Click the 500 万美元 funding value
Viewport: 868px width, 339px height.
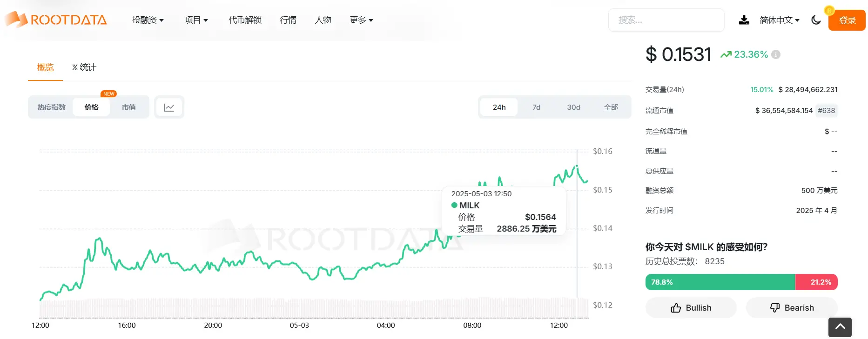[819, 191]
